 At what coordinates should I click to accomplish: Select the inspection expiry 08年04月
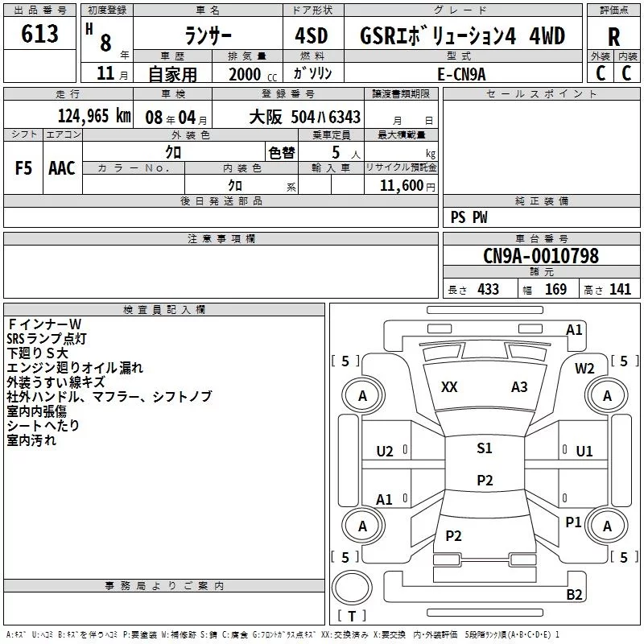pos(176,118)
